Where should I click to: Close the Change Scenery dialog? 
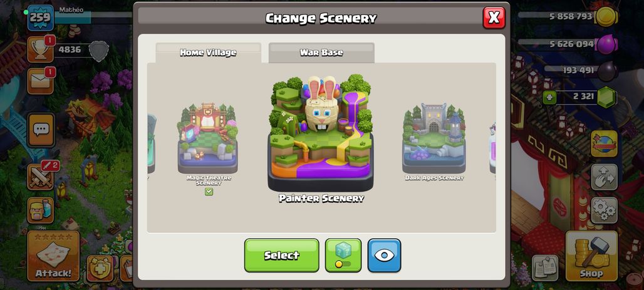point(494,18)
